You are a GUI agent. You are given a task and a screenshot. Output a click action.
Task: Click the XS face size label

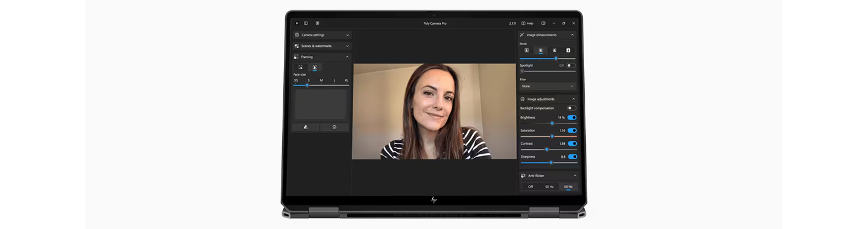click(x=296, y=80)
